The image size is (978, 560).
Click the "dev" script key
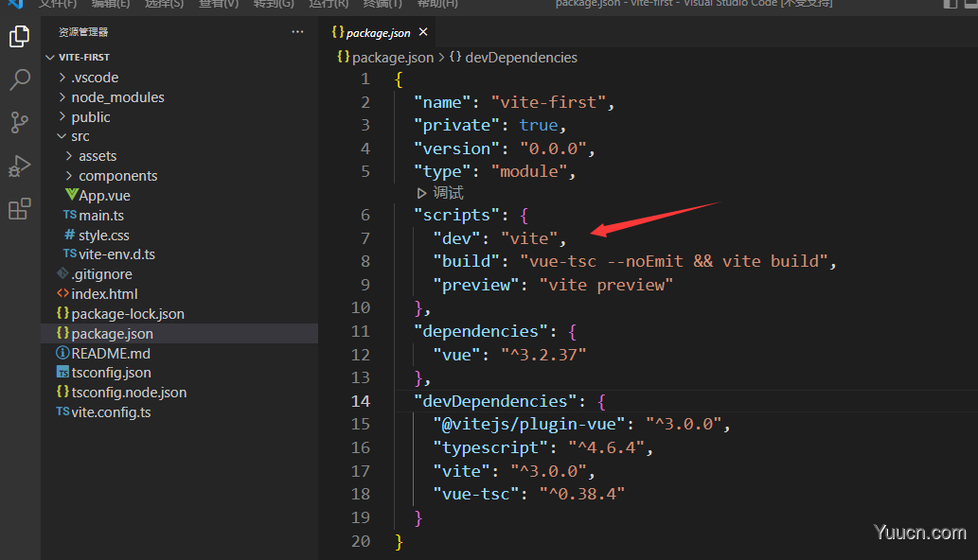(x=456, y=238)
